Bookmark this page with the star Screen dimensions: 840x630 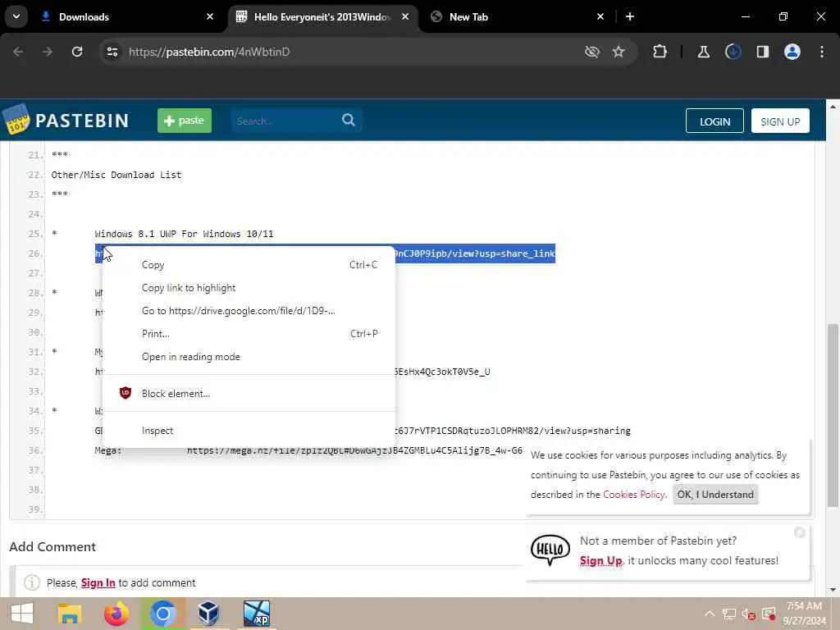(x=619, y=52)
